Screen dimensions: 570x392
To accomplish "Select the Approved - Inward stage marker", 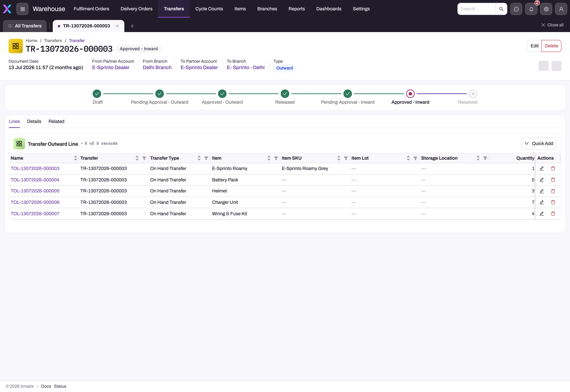I will click(410, 94).
